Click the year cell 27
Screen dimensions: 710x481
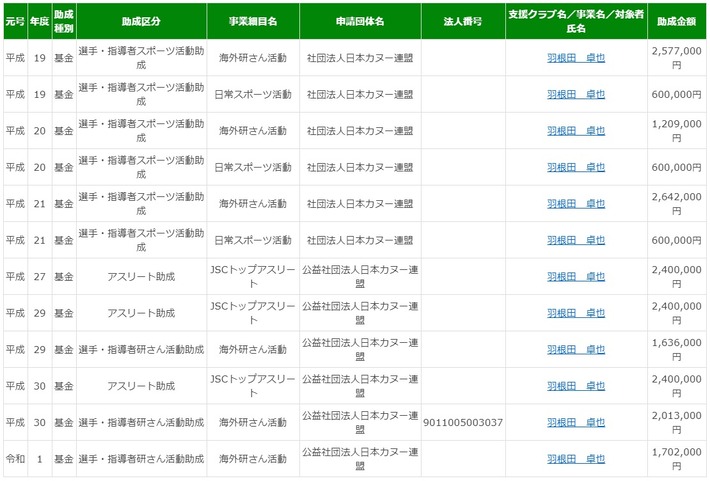(x=40, y=277)
